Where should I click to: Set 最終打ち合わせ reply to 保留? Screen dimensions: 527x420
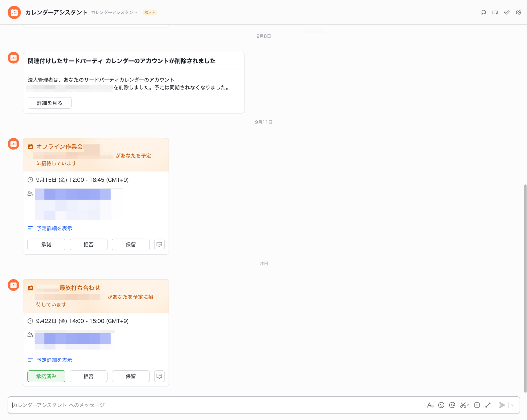pyautogui.click(x=130, y=376)
